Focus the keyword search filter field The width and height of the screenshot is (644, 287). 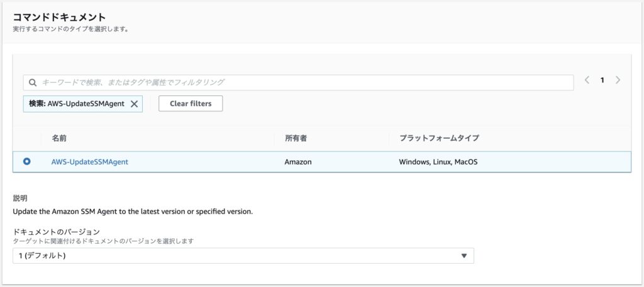298,82
